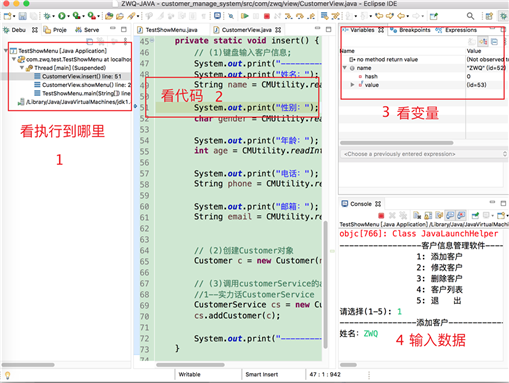Click the Clear Console icon
Screen dimensions: 509x383
417,215
